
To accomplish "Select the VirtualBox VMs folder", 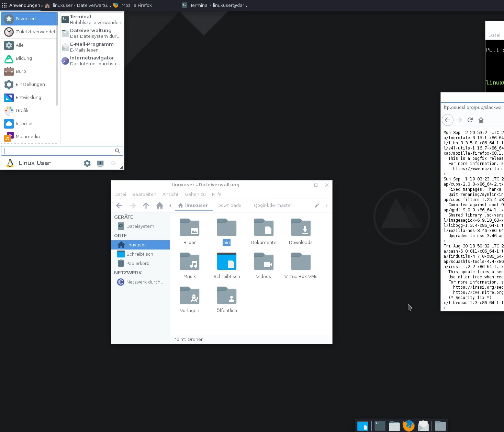I will pyautogui.click(x=301, y=266).
